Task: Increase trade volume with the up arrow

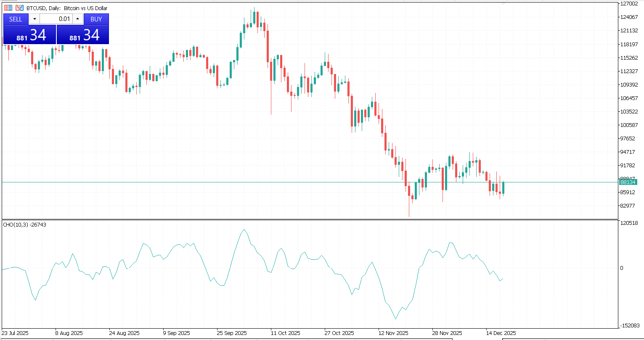Action: click(78, 19)
